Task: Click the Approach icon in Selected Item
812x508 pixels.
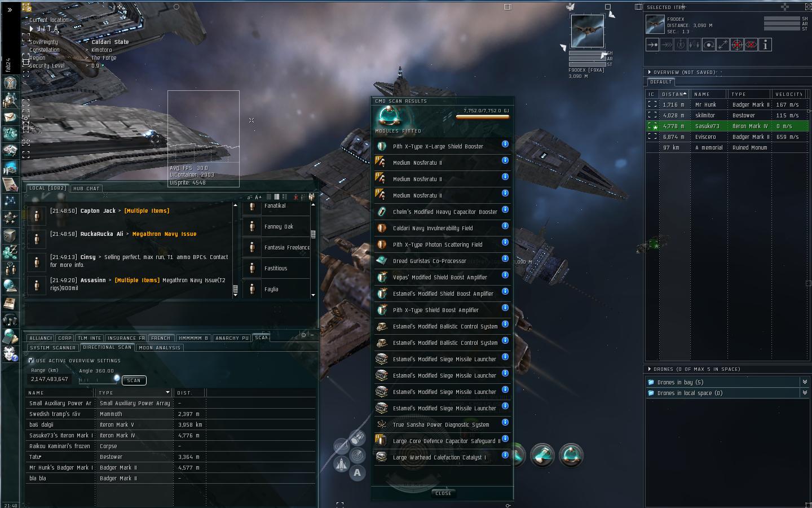Action: tap(652, 45)
